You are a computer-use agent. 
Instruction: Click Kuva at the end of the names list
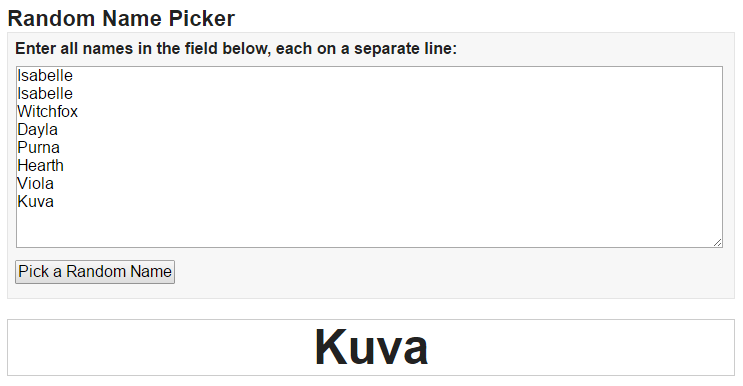36,202
